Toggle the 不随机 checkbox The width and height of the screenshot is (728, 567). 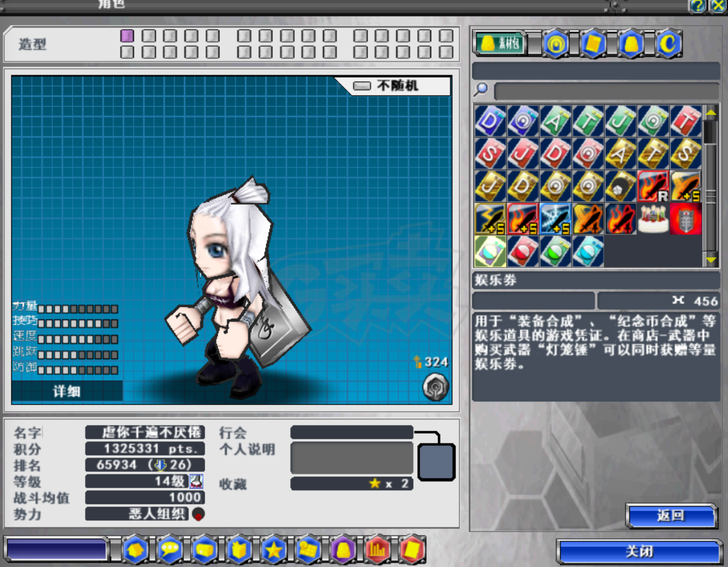pos(362,86)
